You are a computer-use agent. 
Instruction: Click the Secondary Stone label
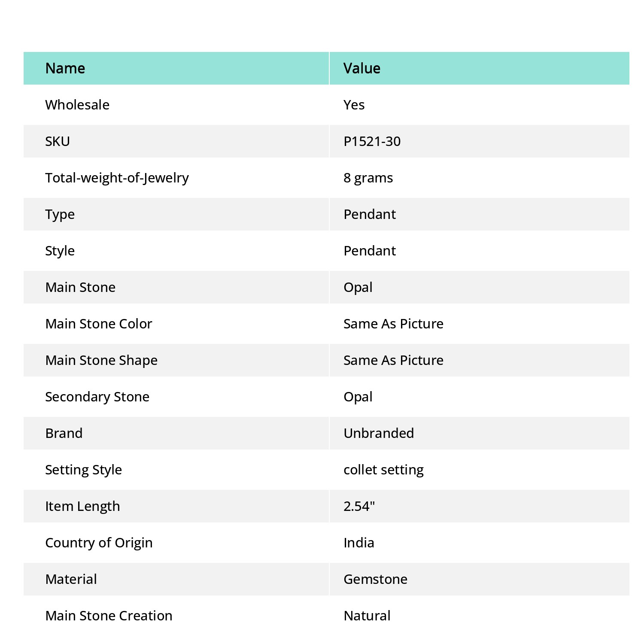coord(97,397)
